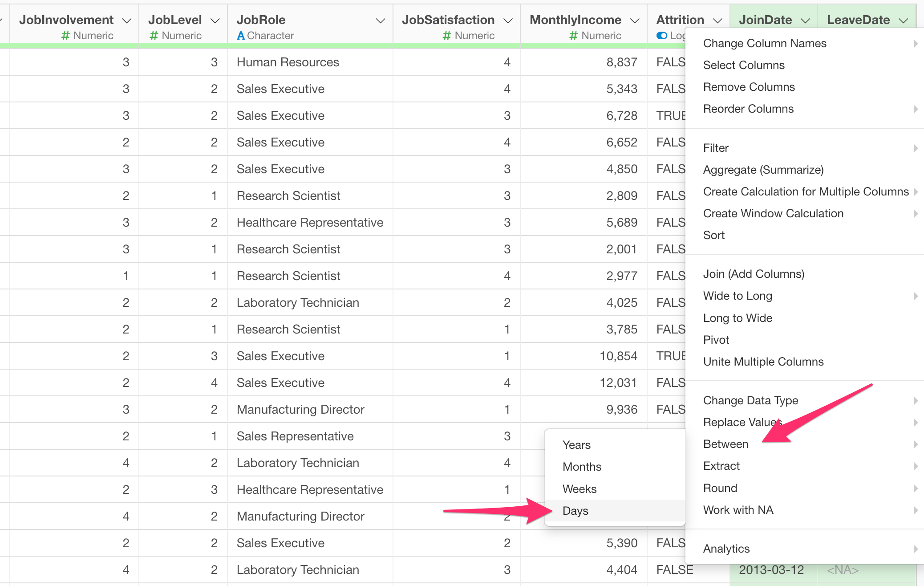
Task: Click the Numeric type icon under JobInvolvement
Action: (x=65, y=36)
